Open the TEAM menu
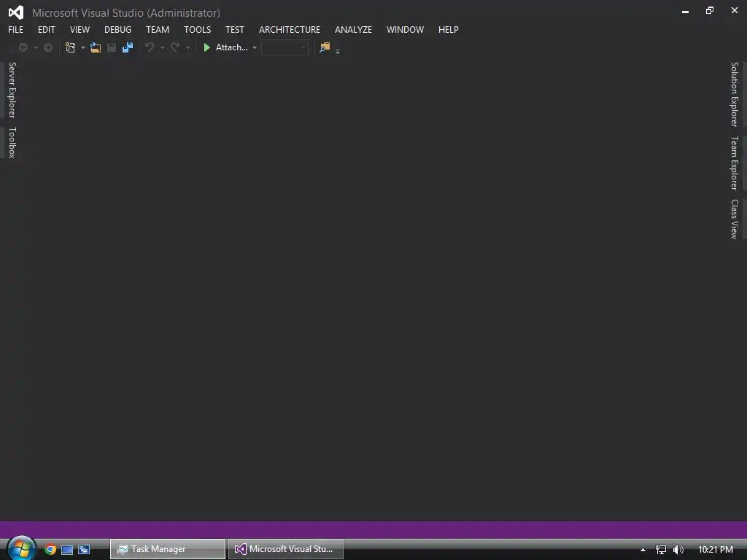747x560 pixels. (x=158, y=29)
